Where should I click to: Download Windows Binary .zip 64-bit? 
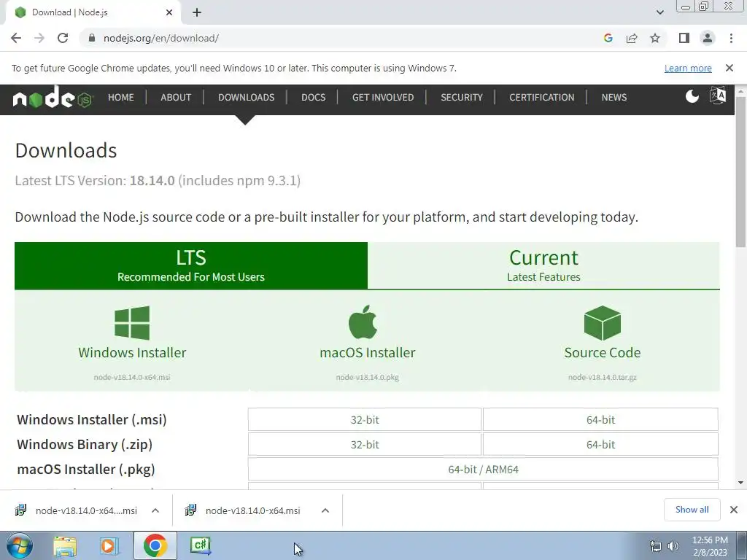click(x=600, y=444)
